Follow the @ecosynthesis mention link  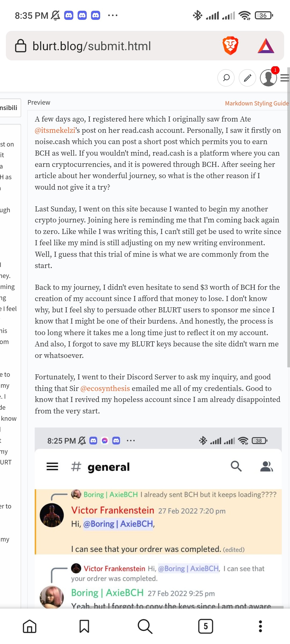click(105, 388)
